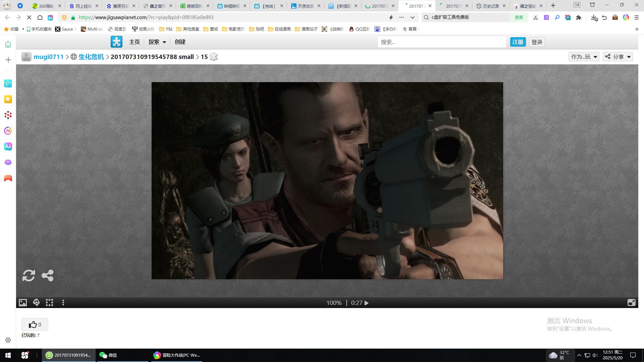Screen dimensions: 644x362
Task: Expand the bookmarks overflow chevron
Action: [637, 29]
